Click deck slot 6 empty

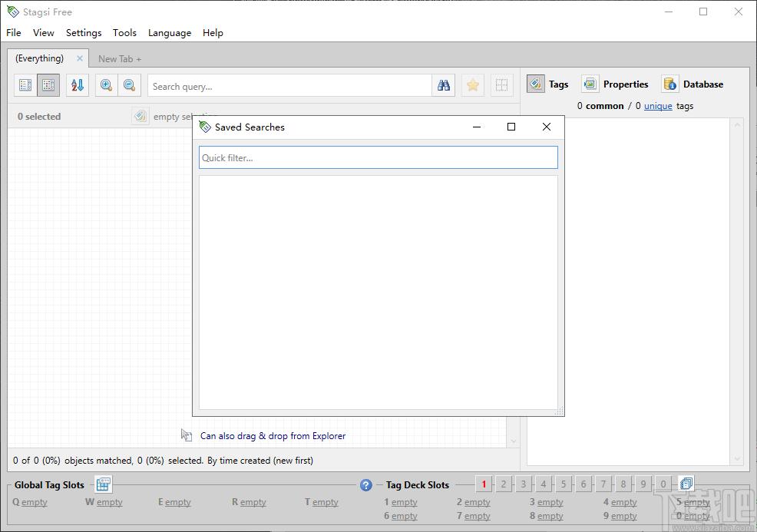[401, 516]
